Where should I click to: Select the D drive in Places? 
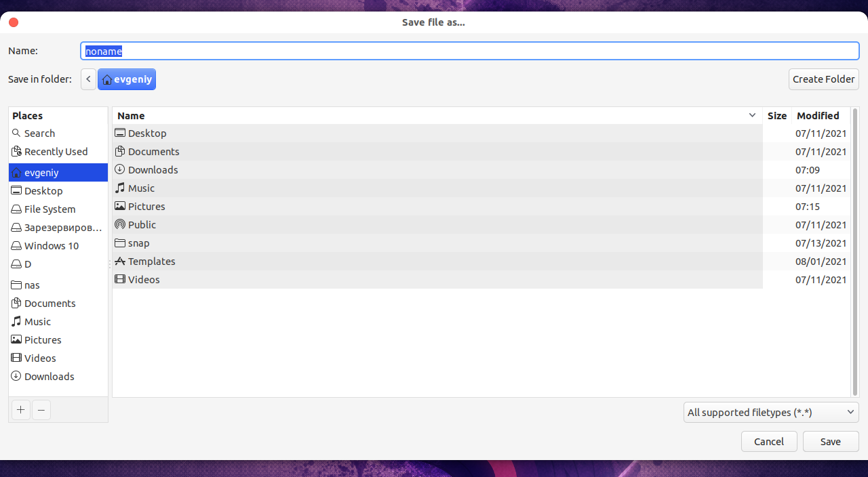point(26,264)
